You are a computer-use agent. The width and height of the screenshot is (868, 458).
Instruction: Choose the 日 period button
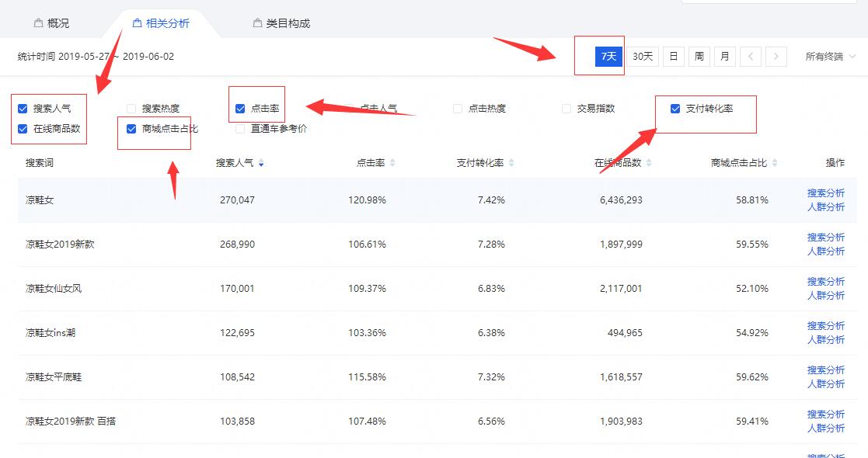coord(673,57)
